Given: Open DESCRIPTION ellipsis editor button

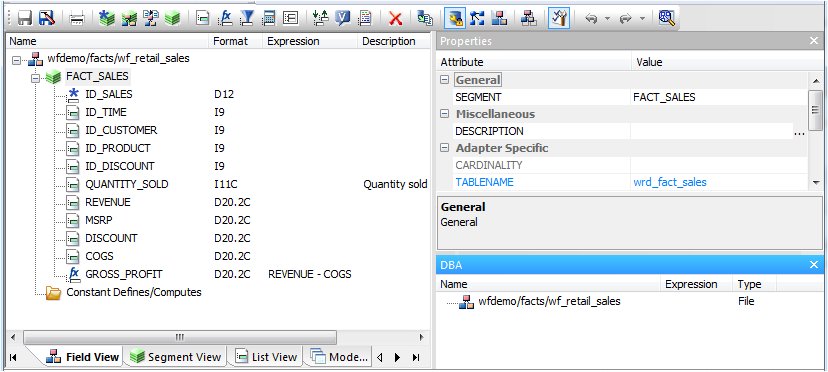Looking at the screenshot, I should click(x=799, y=132).
